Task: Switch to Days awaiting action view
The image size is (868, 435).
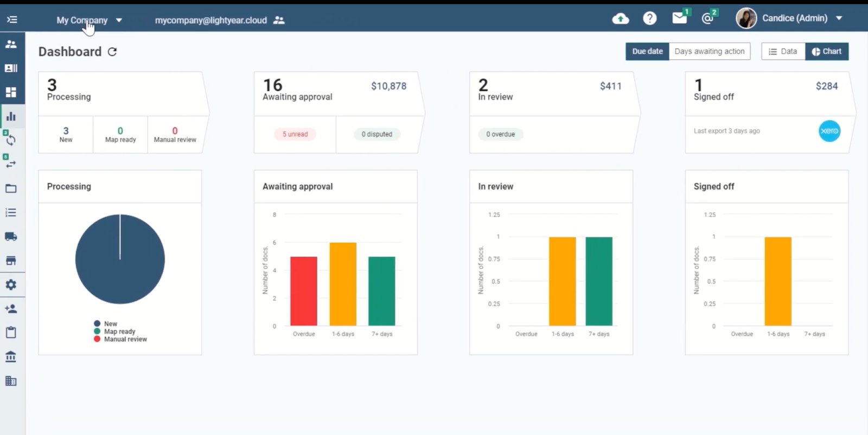Action: point(709,51)
